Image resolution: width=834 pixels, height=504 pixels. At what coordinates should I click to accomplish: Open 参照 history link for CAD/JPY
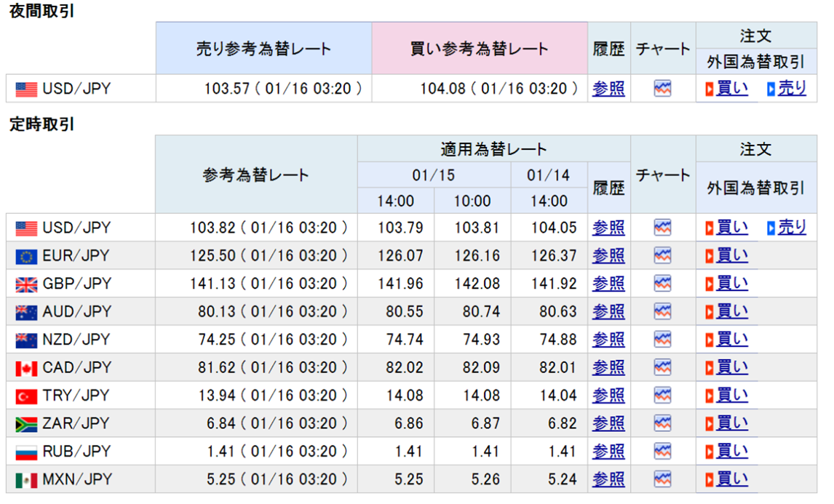(x=608, y=368)
